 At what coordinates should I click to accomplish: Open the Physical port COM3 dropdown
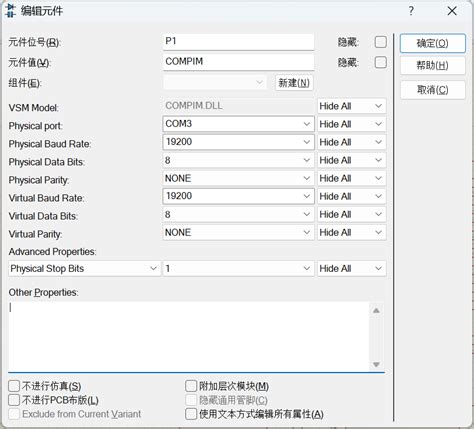coord(238,124)
